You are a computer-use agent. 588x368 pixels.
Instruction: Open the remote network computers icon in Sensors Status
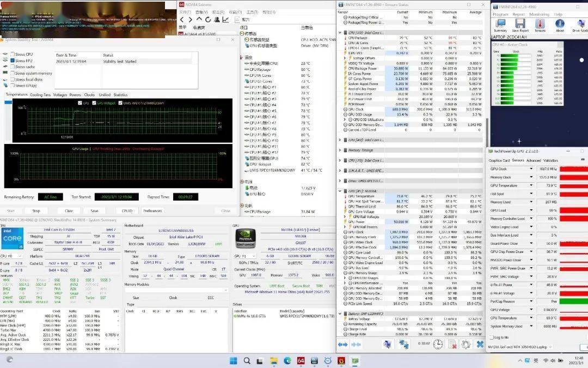(x=404, y=344)
